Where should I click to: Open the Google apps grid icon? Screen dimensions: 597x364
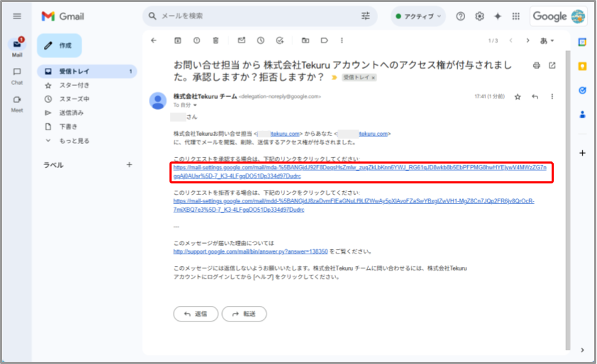pos(516,16)
